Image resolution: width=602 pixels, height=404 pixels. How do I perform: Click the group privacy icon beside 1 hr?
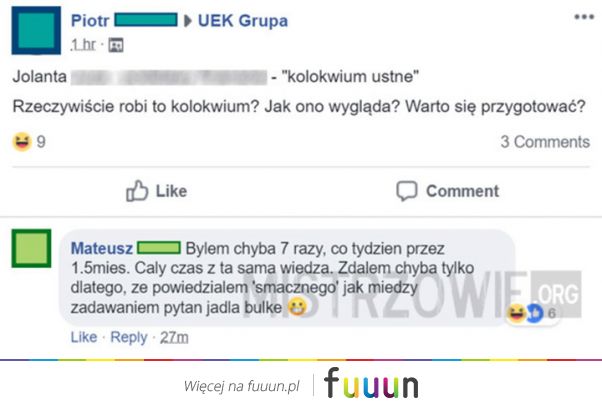(116, 45)
